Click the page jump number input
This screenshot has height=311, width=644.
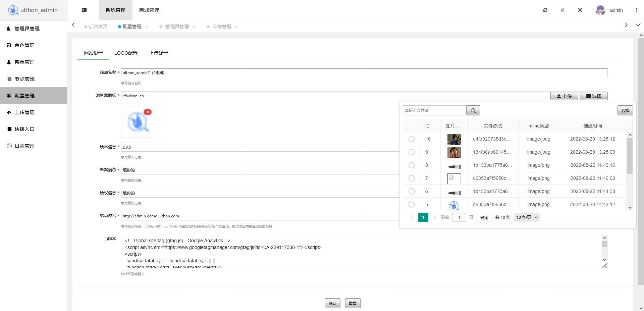tap(459, 217)
